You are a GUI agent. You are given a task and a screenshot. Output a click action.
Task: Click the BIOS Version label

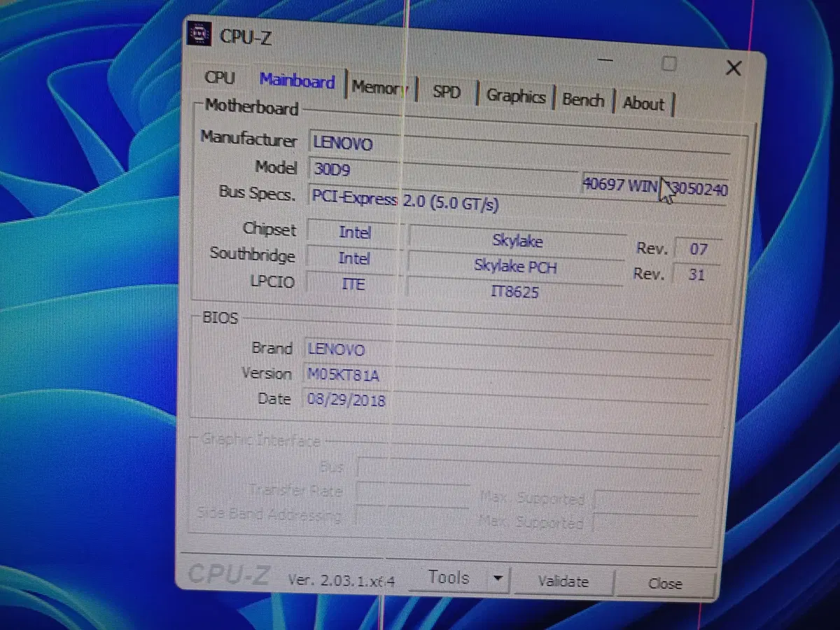click(x=266, y=373)
